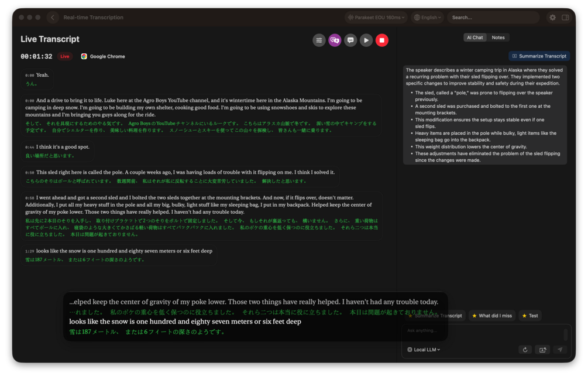The image size is (588, 379).
Task: Click the 'I went ahead and got' segment
Action: (x=202, y=216)
